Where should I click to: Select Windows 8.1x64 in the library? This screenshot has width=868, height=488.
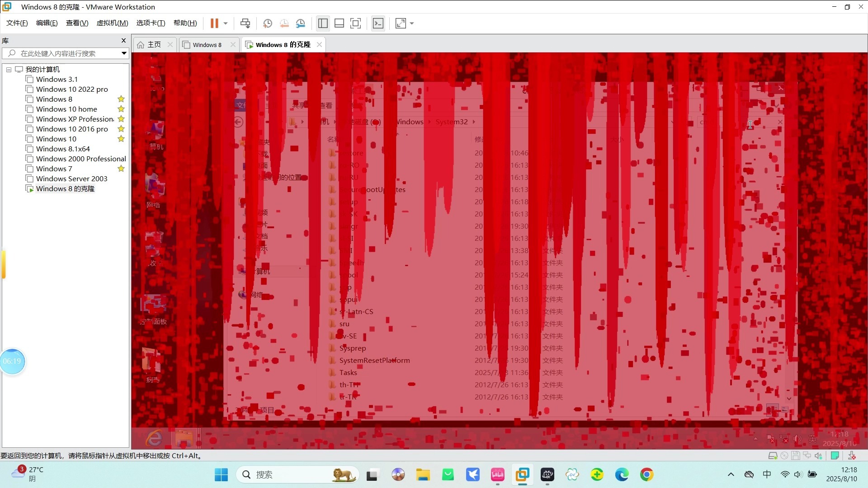click(x=62, y=149)
